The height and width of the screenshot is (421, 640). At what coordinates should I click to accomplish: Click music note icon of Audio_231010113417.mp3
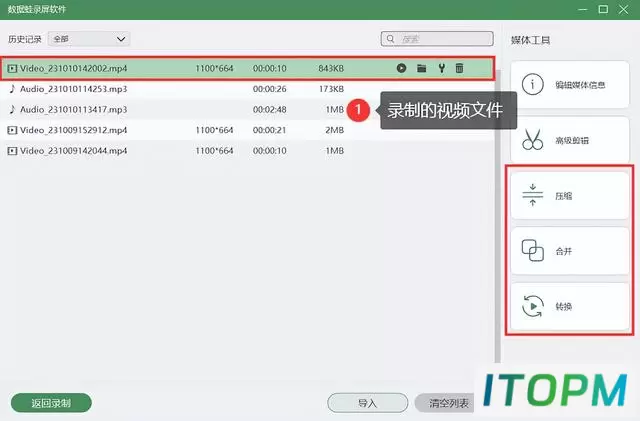[x=12, y=109]
